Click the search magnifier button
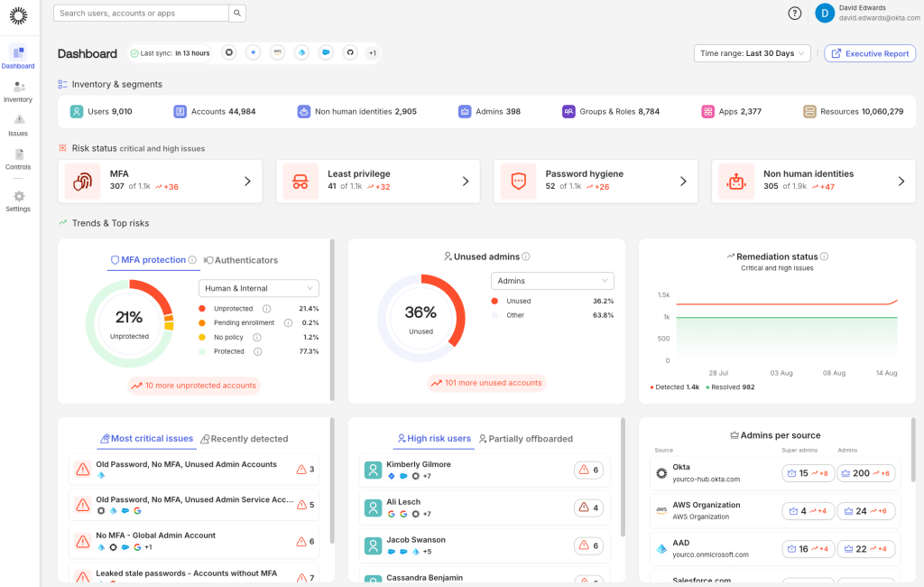Image resolution: width=924 pixels, height=587 pixels. (237, 14)
